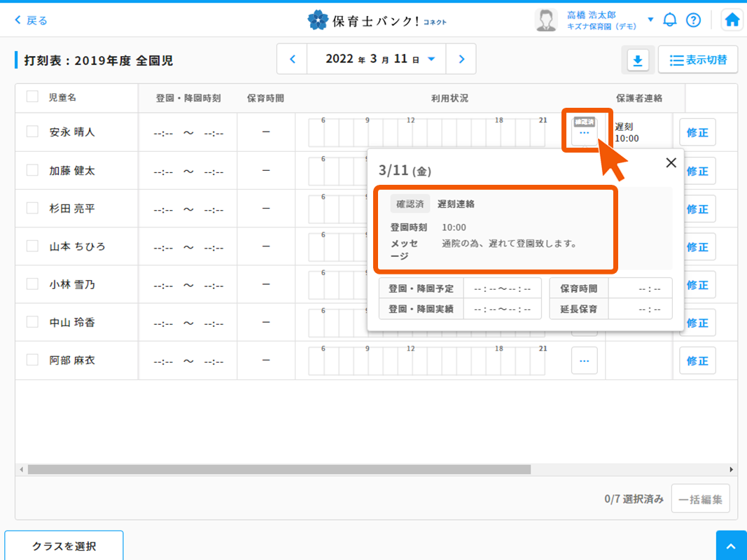This screenshot has height=560, width=747.
Task: Click the download icon button
Action: [x=637, y=61]
